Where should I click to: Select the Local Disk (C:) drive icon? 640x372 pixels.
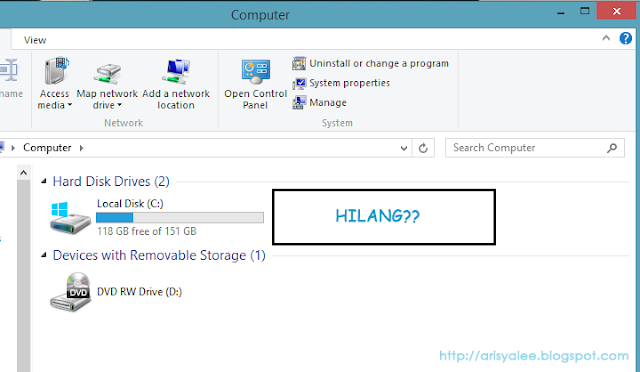coord(70,218)
